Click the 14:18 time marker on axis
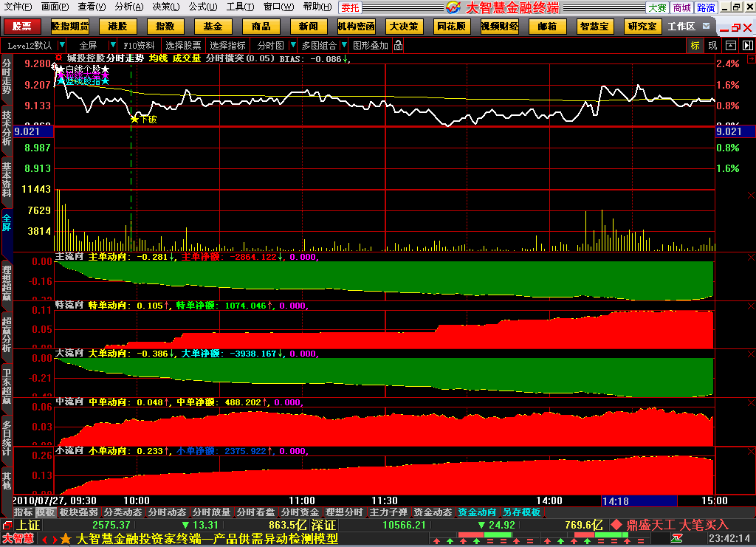The image size is (756, 547). 639,500
